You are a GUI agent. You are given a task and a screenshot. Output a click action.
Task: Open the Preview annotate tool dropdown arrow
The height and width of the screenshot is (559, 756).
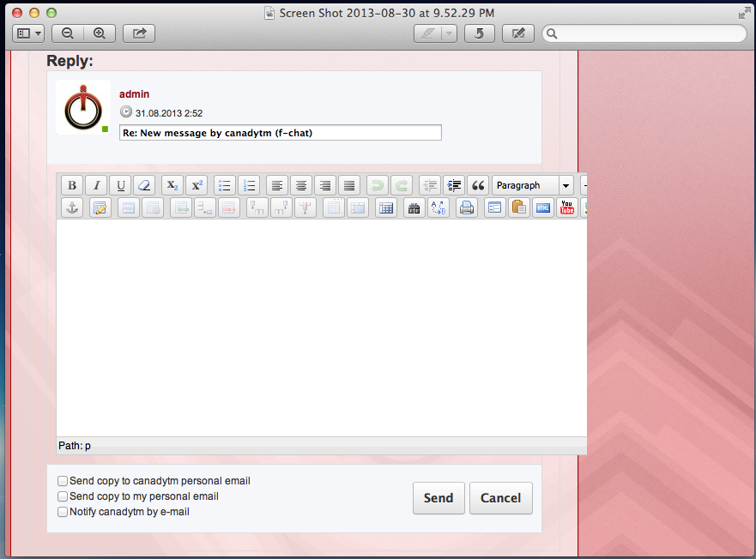coord(450,33)
